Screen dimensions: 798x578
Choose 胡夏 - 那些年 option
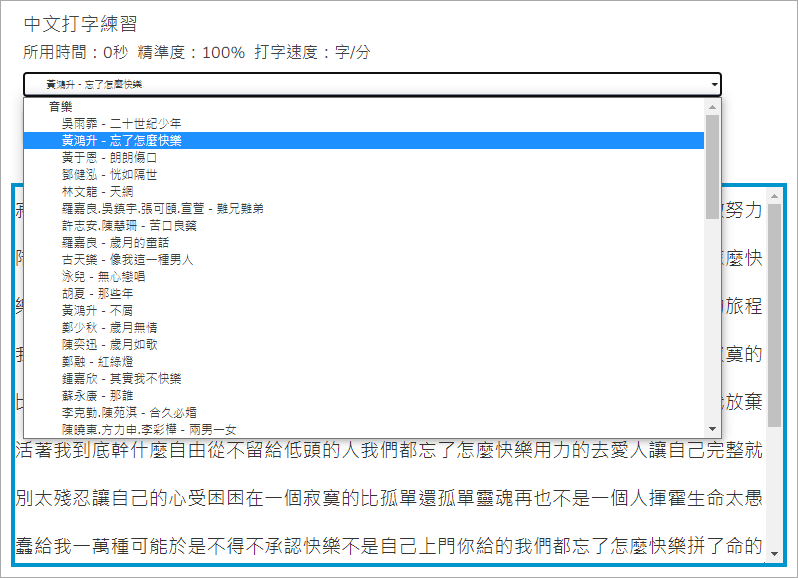[364, 294]
